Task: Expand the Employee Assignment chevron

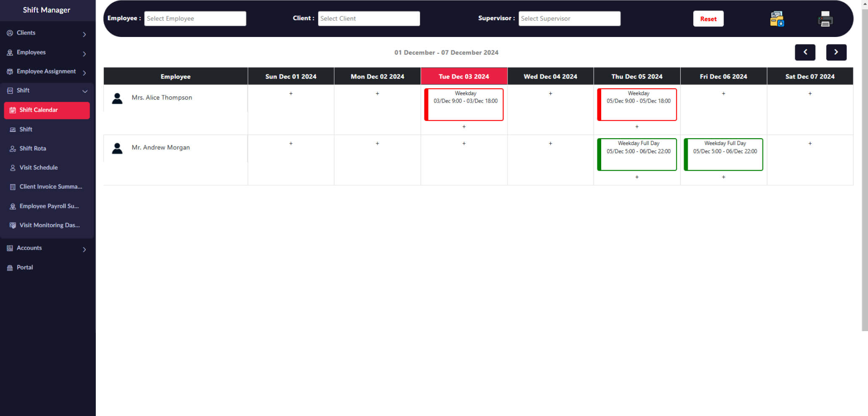Action: [x=84, y=73]
